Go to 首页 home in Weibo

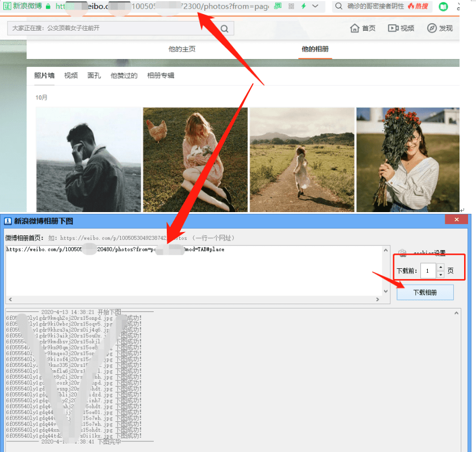[363, 28]
